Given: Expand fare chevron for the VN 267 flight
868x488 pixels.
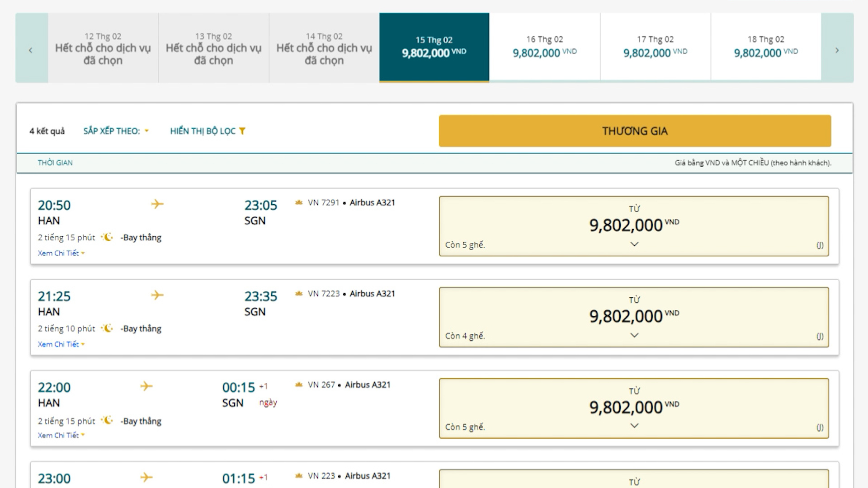Looking at the screenshot, I should pos(634,426).
